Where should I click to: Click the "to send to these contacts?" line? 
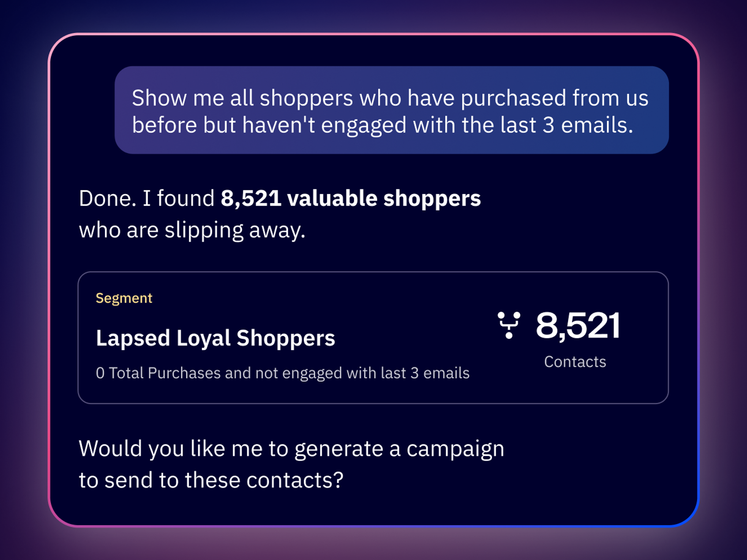[211, 480]
